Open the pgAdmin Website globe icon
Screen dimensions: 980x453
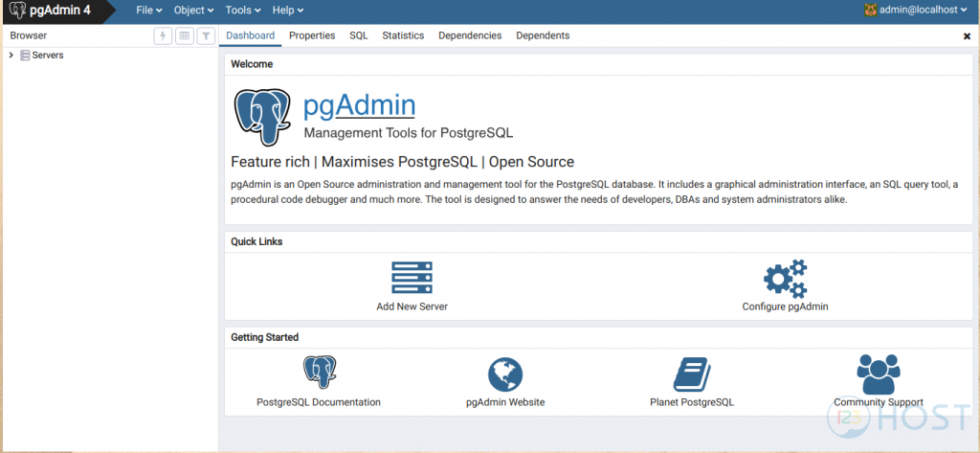(504, 374)
